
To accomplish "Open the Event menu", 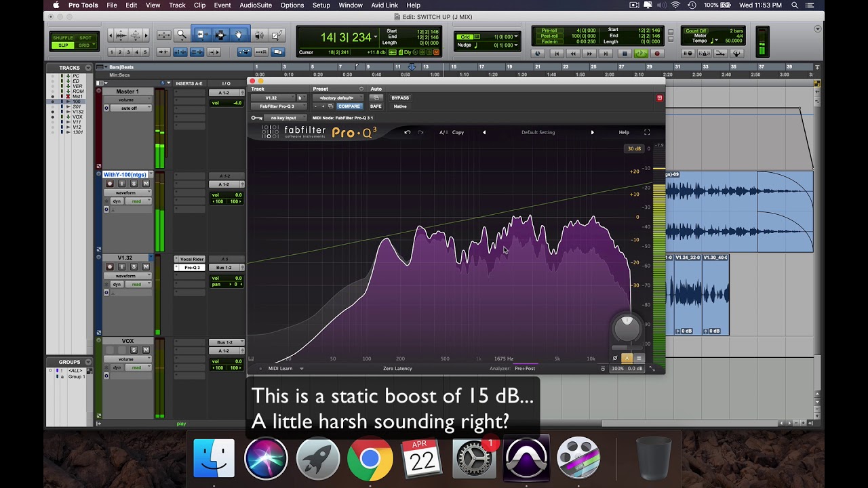I will point(222,5).
